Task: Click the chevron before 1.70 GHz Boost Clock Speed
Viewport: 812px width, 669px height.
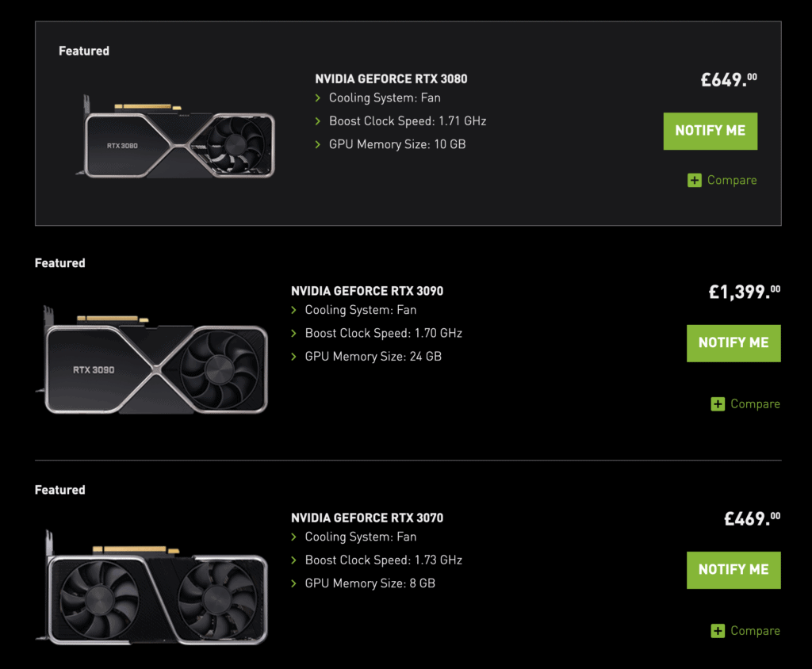Action: pyautogui.click(x=294, y=334)
